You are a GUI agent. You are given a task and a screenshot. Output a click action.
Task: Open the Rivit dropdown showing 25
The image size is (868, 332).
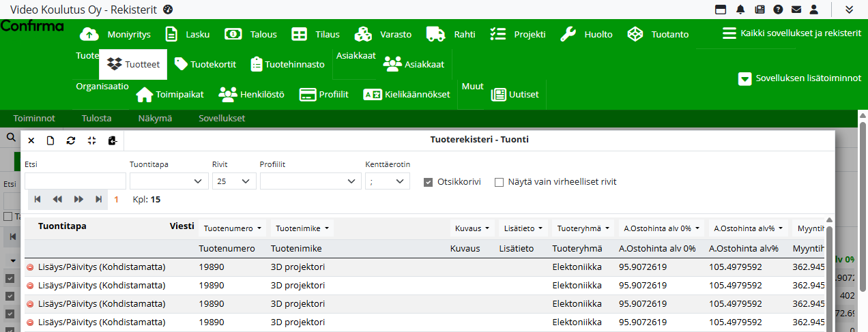(234, 181)
